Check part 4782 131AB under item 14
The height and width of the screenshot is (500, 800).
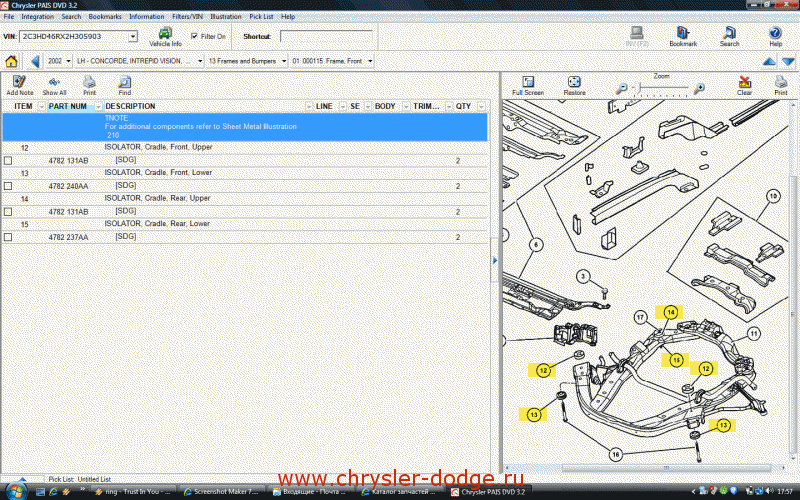pyautogui.click(x=8, y=212)
